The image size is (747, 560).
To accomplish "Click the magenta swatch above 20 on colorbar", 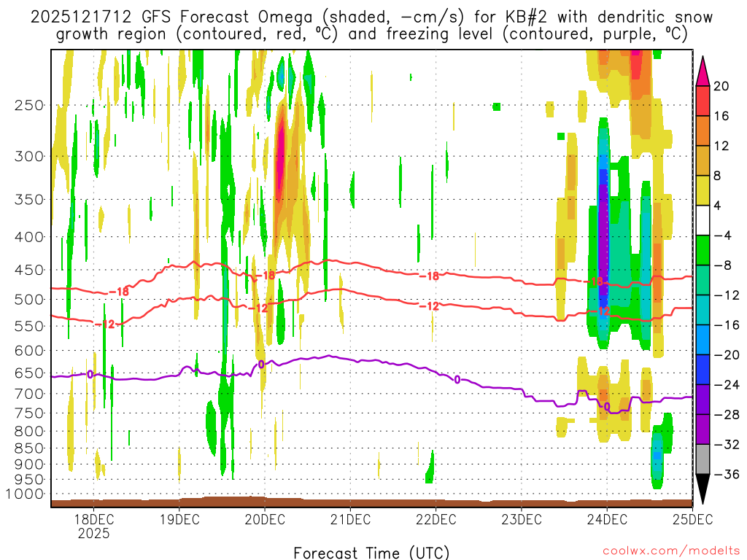I will (703, 71).
